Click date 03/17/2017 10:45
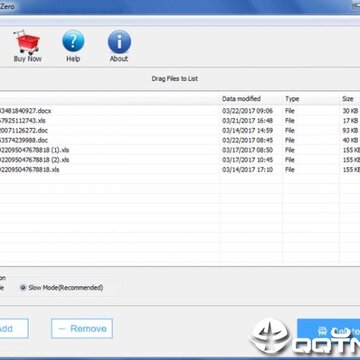The image size is (360, 360). [x=247, y=160]
